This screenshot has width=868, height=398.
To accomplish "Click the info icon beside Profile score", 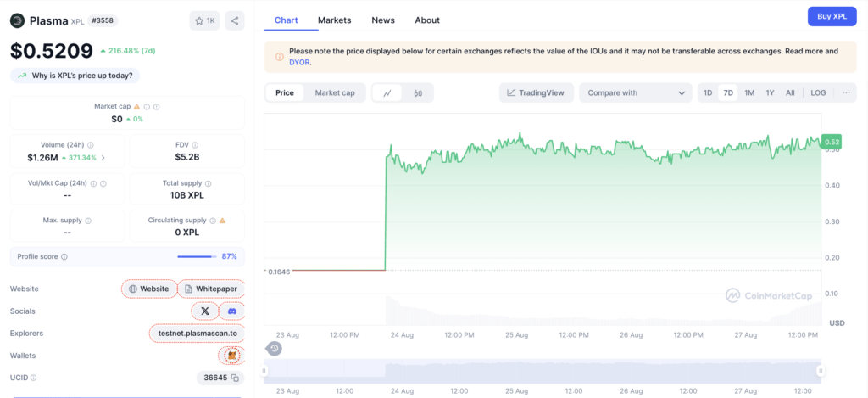I will pyautogui.click(x=64, y=256).
